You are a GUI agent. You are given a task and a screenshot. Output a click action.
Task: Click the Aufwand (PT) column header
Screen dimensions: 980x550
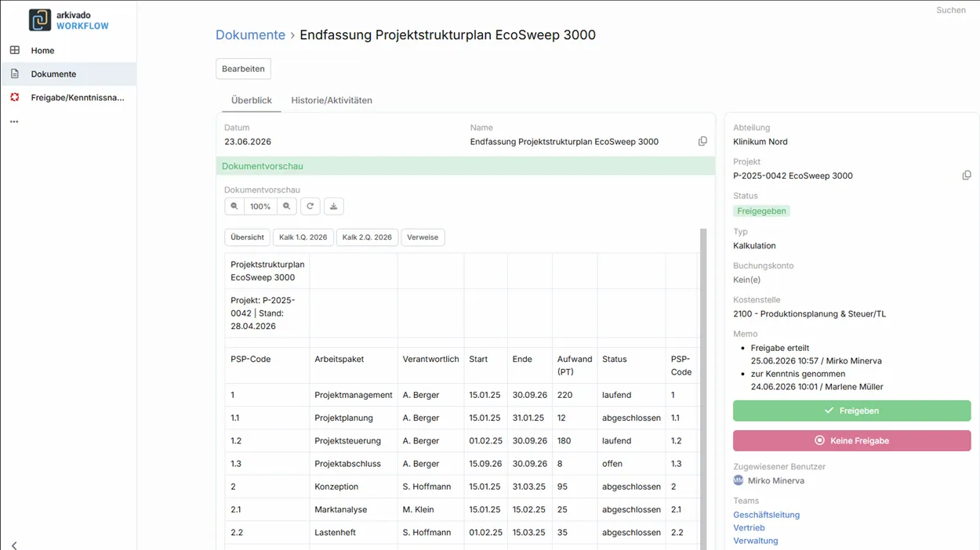click(575, 365)
